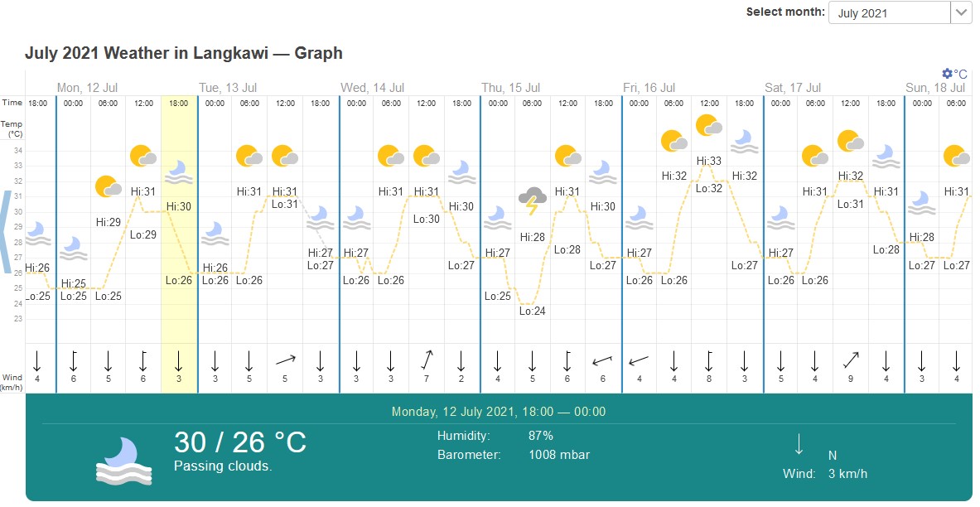Click Friday 16 Jul 00:00 wind arrow with speed 4
This screenshot has height=507, width=980.
639,360
